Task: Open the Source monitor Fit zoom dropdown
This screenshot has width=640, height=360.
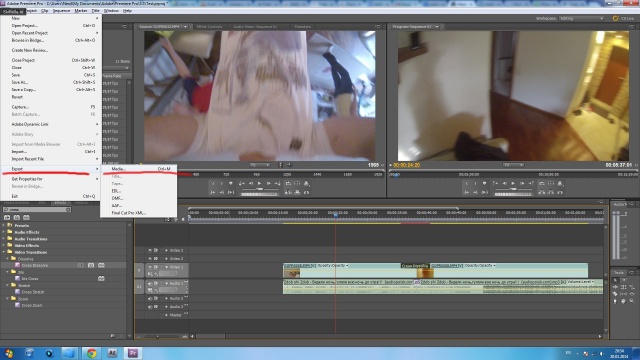Action: pyautogui.click(x=260, y=165)
